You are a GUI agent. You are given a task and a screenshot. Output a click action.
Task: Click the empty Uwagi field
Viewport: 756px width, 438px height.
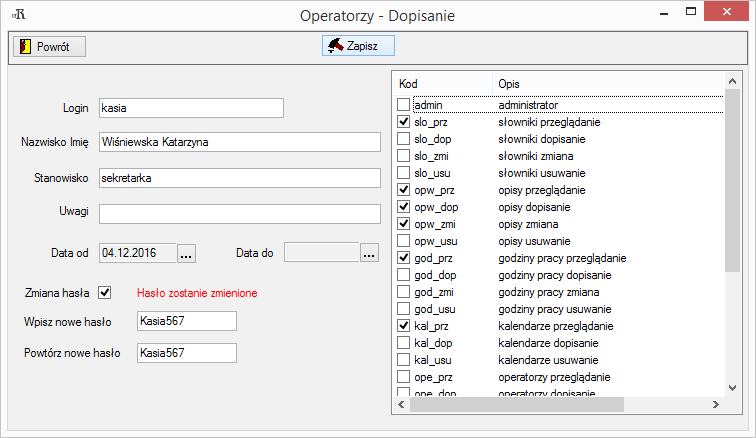[240, 214]
